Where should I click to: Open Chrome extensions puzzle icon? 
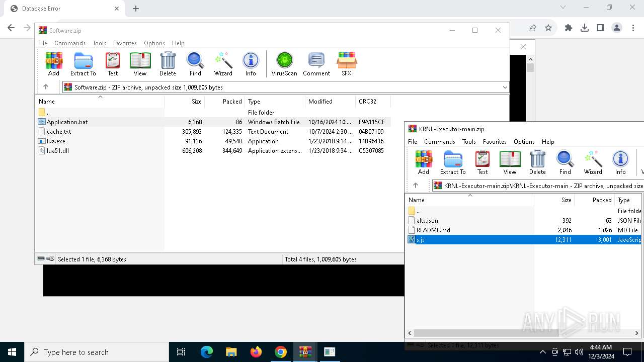[x=569, y=28]
